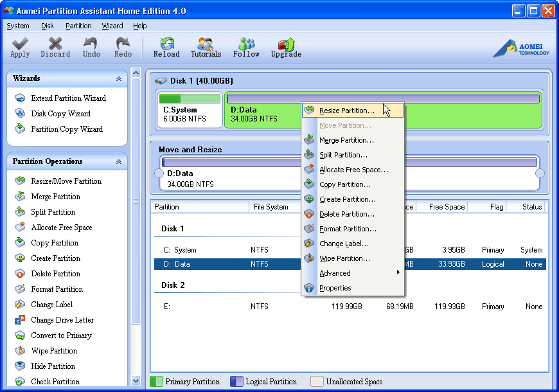This screenshot has width=559, height=392.
Task: Click the Convert to Primary link
Action: [61, 335]
